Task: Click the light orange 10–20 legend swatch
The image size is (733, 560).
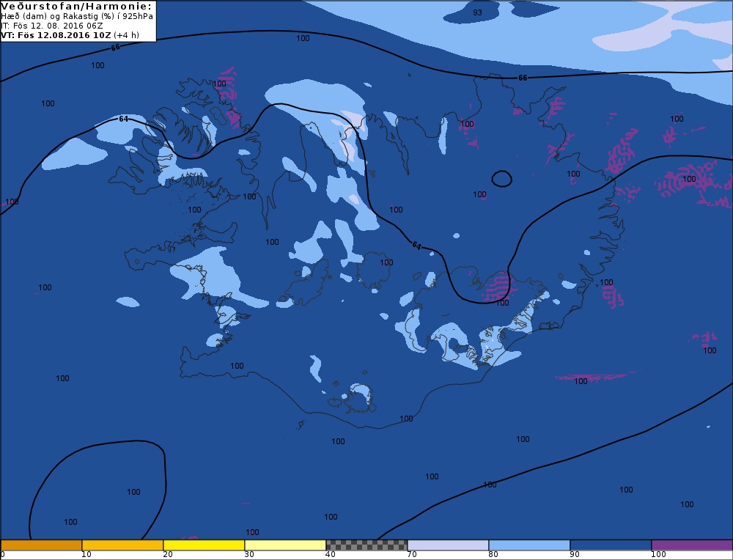Action: 122,545
